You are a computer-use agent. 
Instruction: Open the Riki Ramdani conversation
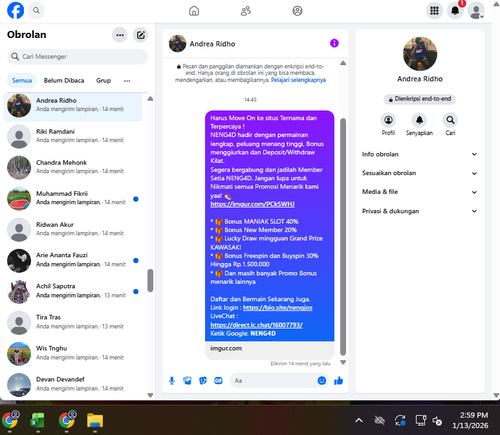coord(73,136)
